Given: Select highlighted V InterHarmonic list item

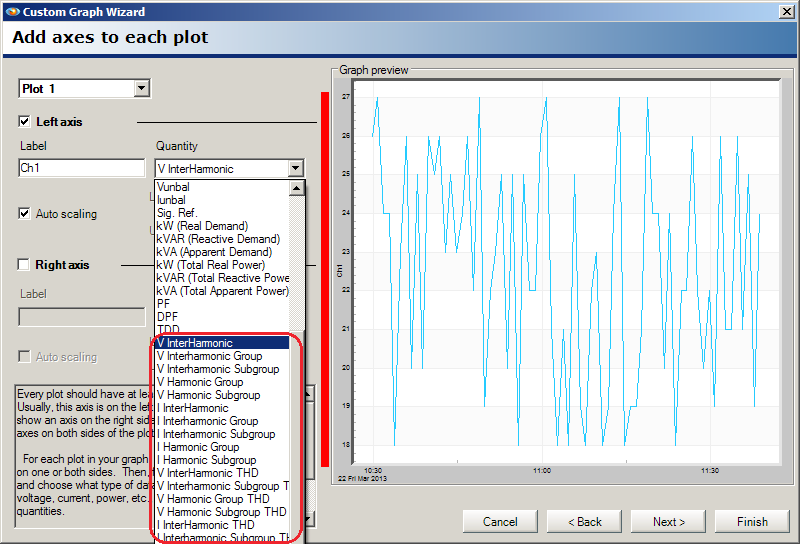Looking at the screenshot, I should tap(222, 343).
